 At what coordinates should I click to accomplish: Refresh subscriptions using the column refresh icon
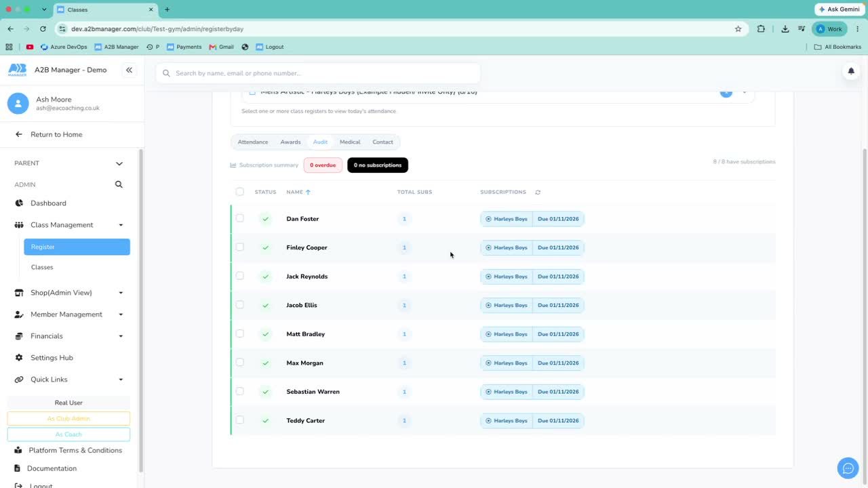tap(538, 192)
